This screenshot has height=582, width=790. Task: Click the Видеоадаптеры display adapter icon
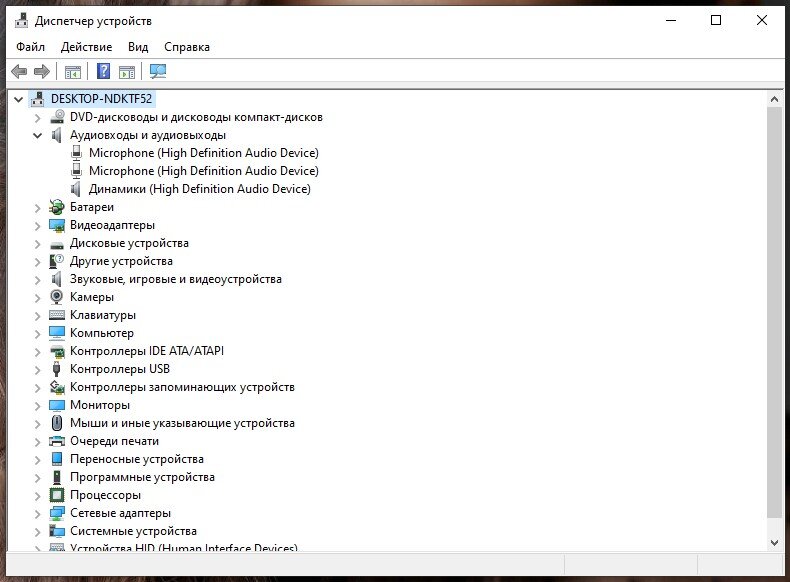pyautogui.click(x=57, y=225)
